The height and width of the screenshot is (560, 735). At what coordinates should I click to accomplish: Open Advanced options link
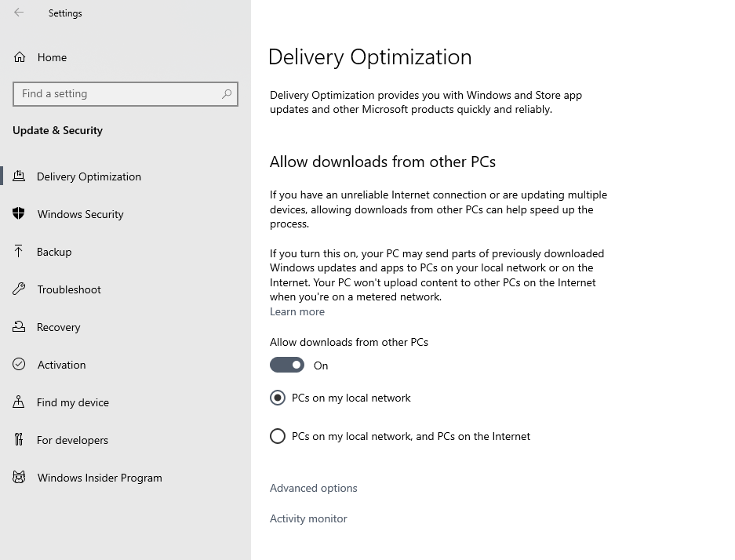tap(313, 488)
